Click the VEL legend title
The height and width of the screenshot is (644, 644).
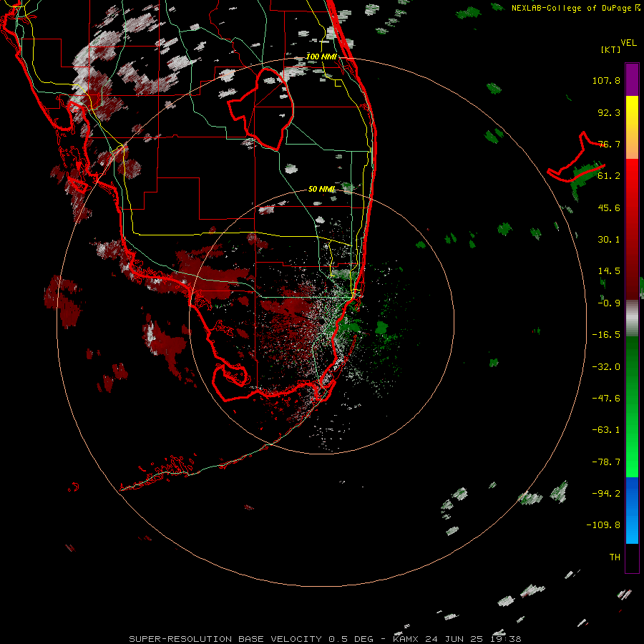click(x=628, y=43)
